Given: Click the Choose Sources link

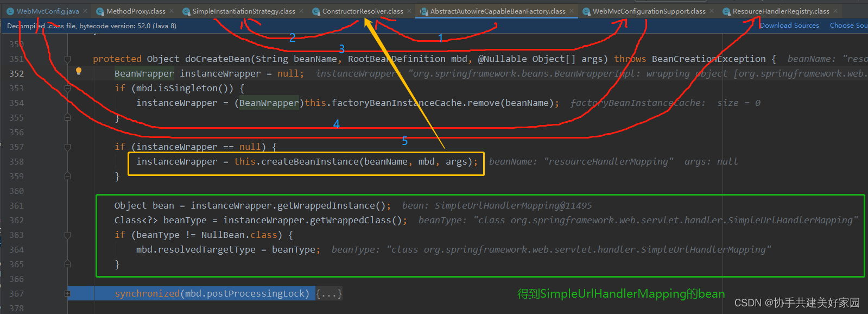Looking at the screenshot, I should pos(848,26).
